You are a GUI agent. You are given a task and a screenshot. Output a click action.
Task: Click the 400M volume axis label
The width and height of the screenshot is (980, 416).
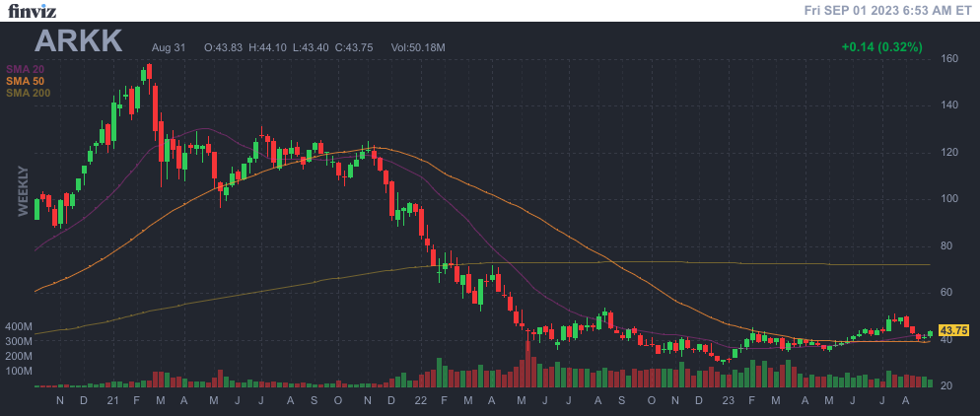(20, 326)
